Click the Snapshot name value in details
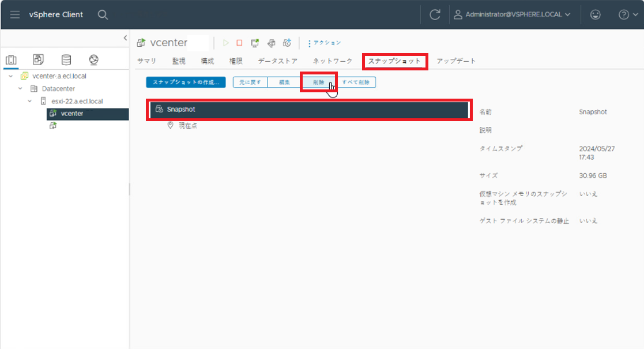Screen dimensions: 644x349 [593, 112]
